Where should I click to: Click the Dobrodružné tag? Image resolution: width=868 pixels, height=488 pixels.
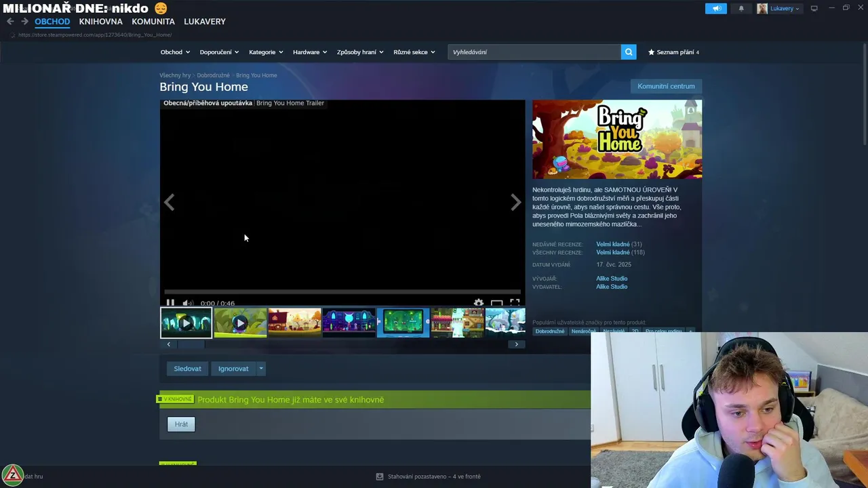549,331
